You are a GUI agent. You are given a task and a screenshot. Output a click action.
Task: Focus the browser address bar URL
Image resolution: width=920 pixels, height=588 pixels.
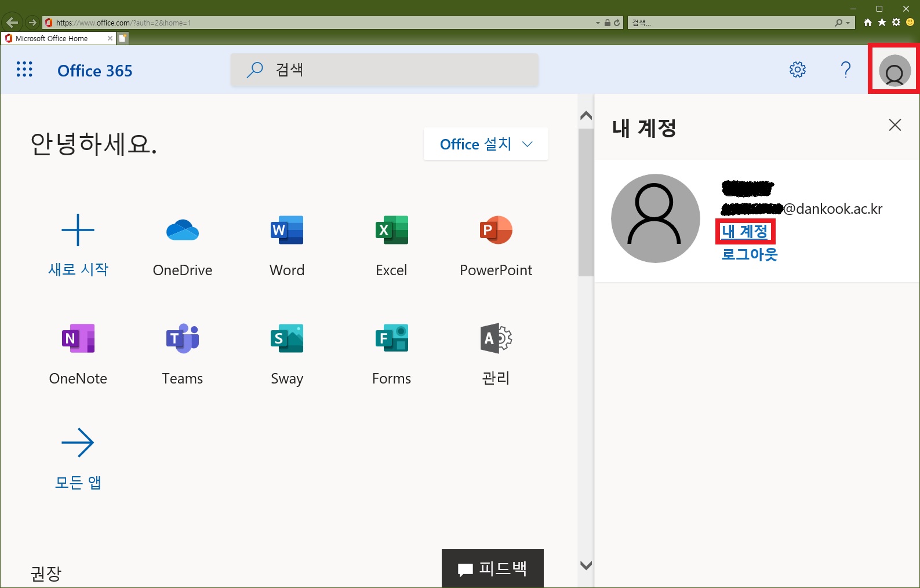pyautogui.click(x=319, y=23)
